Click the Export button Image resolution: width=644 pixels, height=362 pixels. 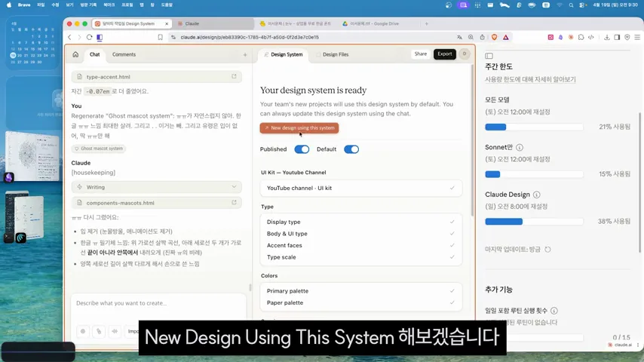pyautogui.click(x=445, y=54)
